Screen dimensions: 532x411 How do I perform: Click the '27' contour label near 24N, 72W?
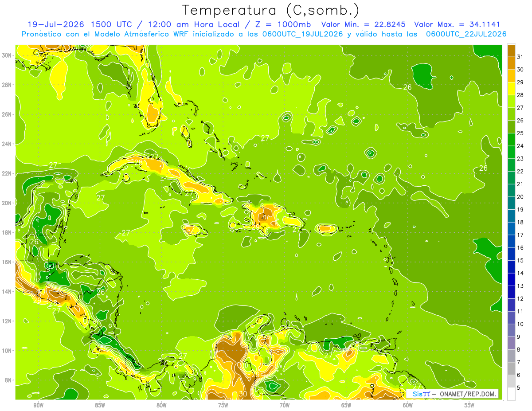(265, 138)
